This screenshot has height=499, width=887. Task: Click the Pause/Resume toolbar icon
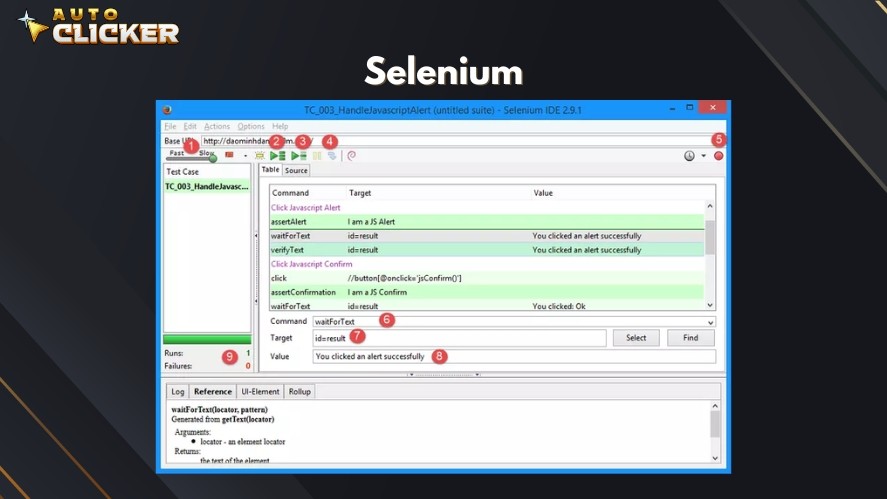pos(317,156)
